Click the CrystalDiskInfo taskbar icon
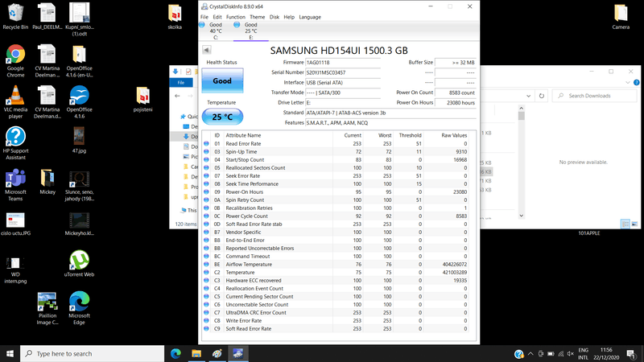The height and width of the screenshot is (362, 644). pyautogui.click(x=237, y=354)
